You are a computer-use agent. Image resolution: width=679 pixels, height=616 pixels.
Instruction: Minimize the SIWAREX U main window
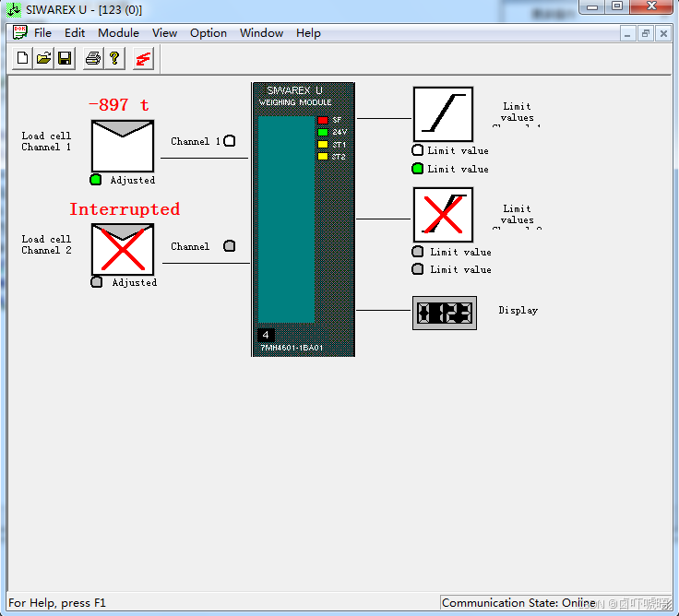tap(592, 6)
